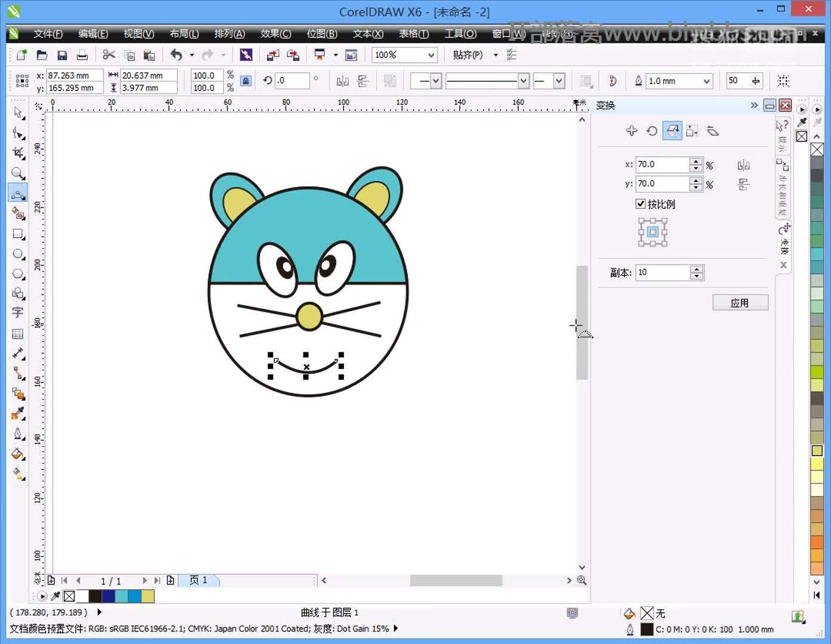This screenshot has width=831, height=644.
Task: Pick the yellow swatch in document palette
Action: coord(148,596)
